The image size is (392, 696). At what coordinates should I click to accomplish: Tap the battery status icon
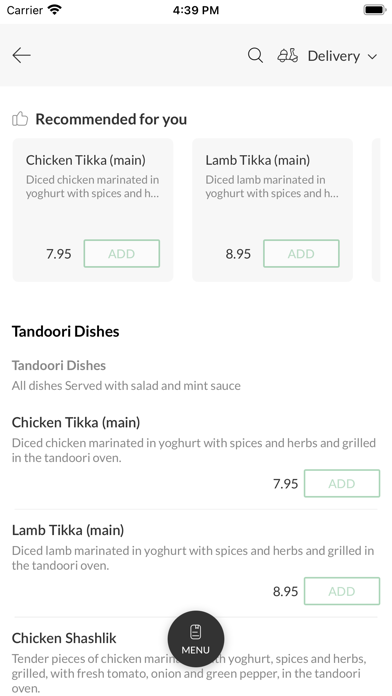[375, 10]
